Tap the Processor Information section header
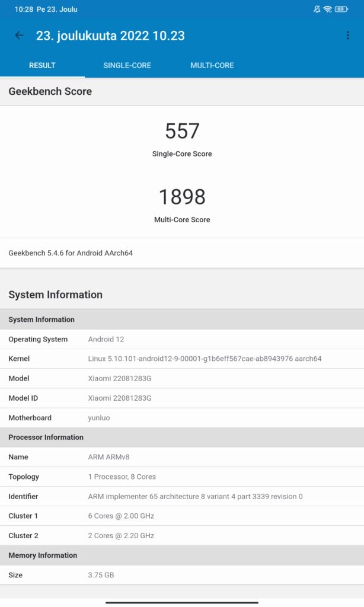The height and width of the screenshot is (607, 364). (182, 437)
